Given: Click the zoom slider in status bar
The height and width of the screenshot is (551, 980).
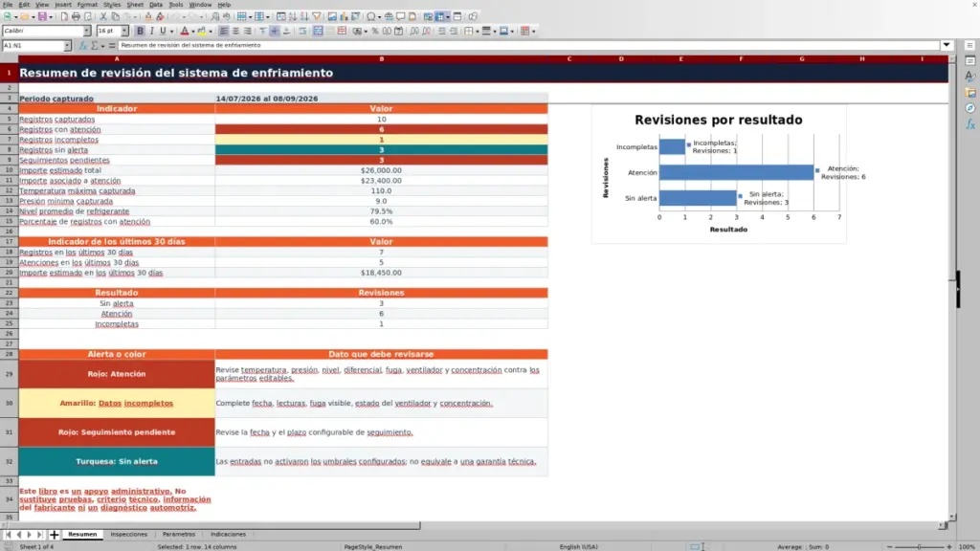Looking at the screenshot, I should pyautogui.click(x=919, y=546).
